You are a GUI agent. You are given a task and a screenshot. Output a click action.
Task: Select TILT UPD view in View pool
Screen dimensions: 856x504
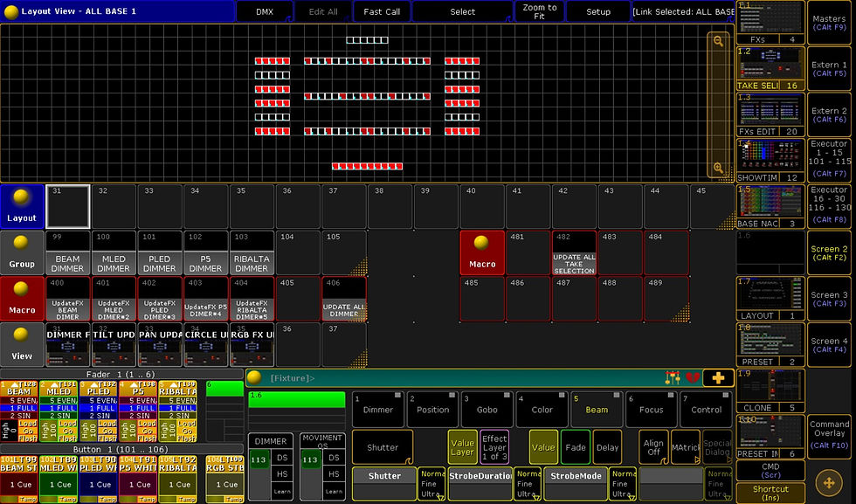coord(114,344)
